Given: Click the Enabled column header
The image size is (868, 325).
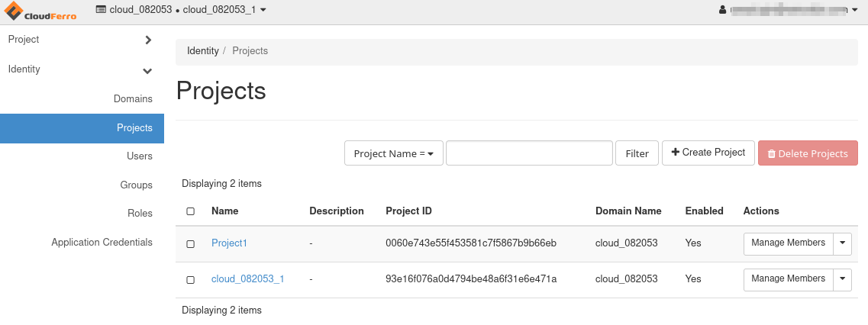Looking at the screenshot, I should pyautogui.click(x=704, y=211).
